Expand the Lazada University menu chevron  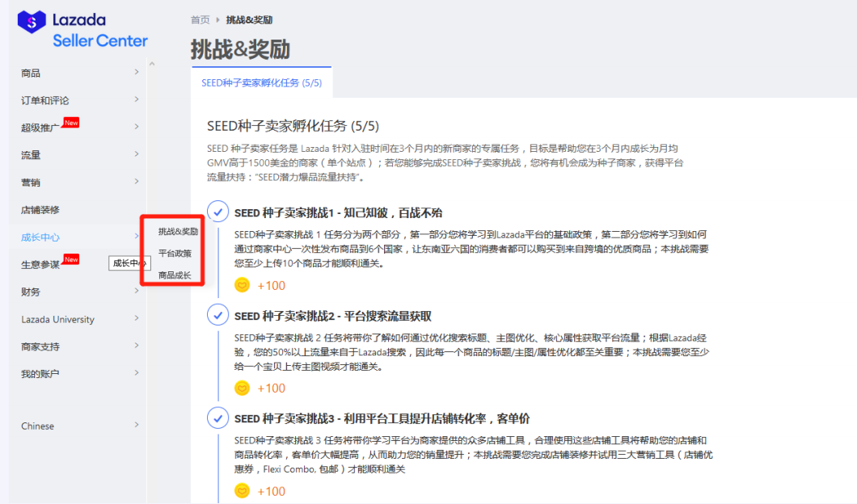137,318
